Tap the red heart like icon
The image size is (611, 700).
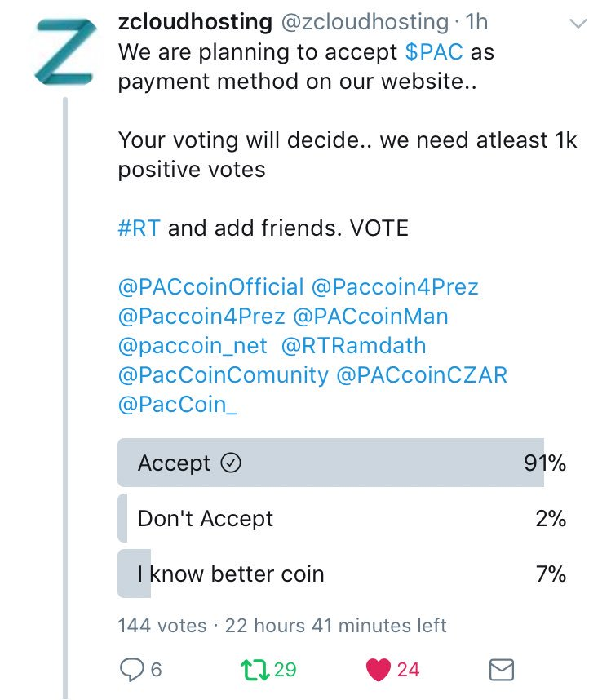(x=379, y=670)
